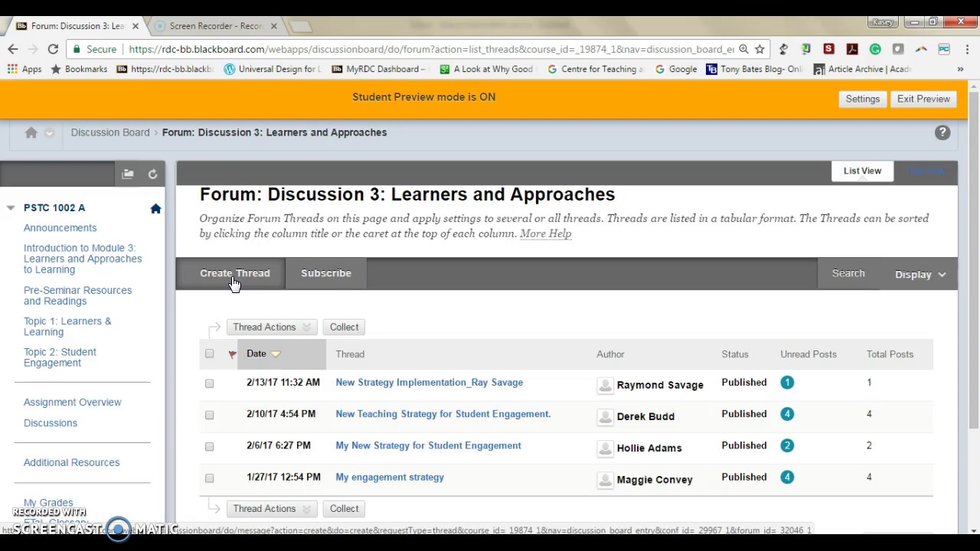Image resolution: width=980 pixels, height=551 pixels.
Task: Click the zoom magnifier icon in address bar
Action: [x=743, y=49]
